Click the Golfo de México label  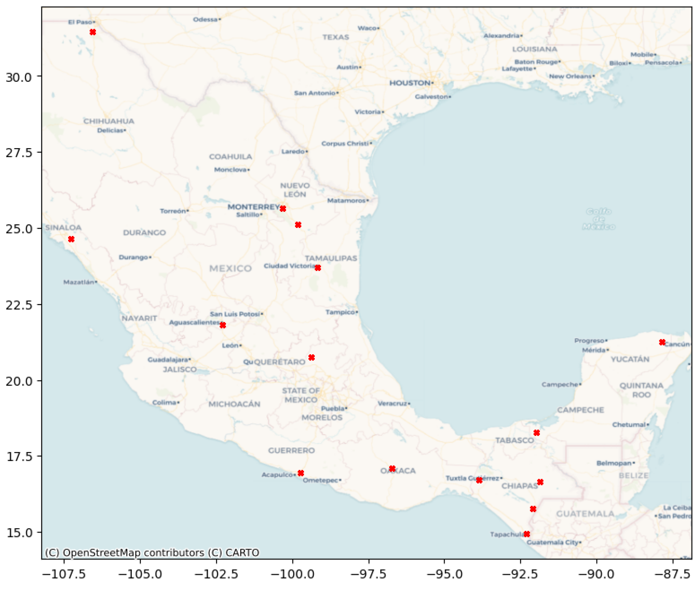coord(598,219)
